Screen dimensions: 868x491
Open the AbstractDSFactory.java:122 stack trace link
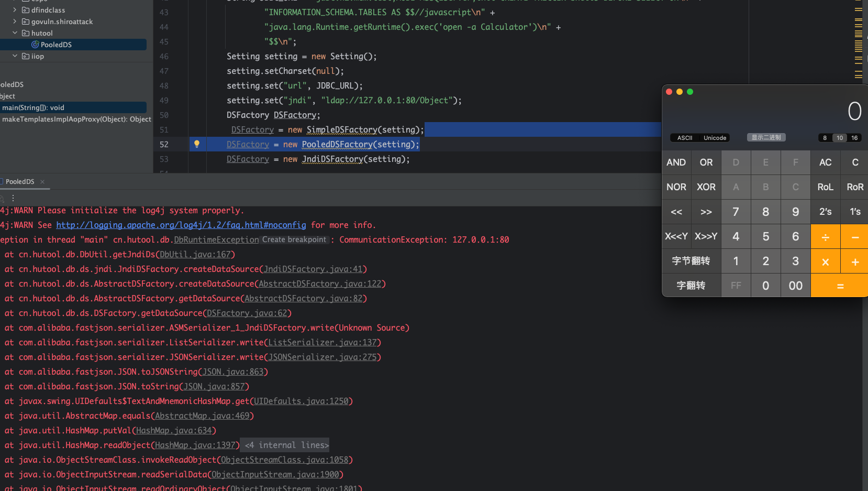coord(320,283)
